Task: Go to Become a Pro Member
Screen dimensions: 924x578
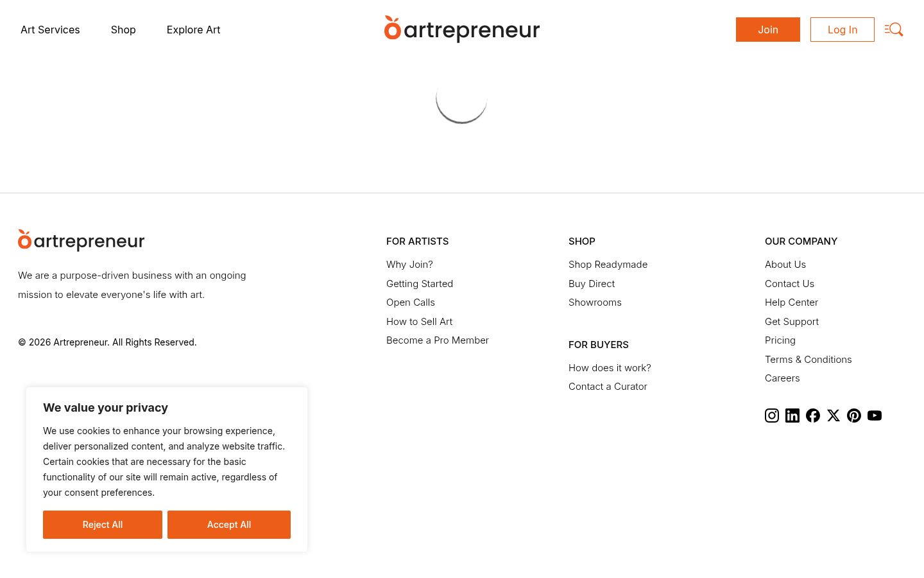Action: pos(438,340)
